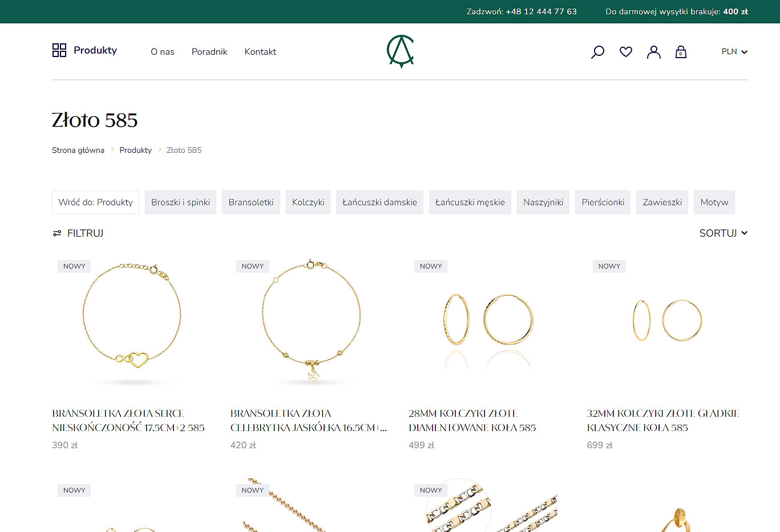Click the Wróć do: Produkty button
This screenshot has width=780, height=532.
click(x=95, y=202)
